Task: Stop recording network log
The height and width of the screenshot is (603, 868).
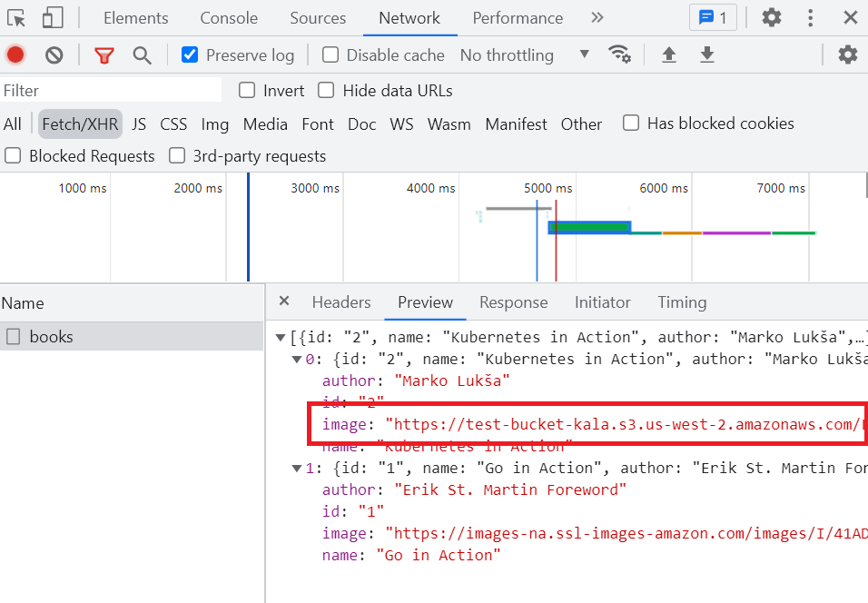Action: coord(15,55)
